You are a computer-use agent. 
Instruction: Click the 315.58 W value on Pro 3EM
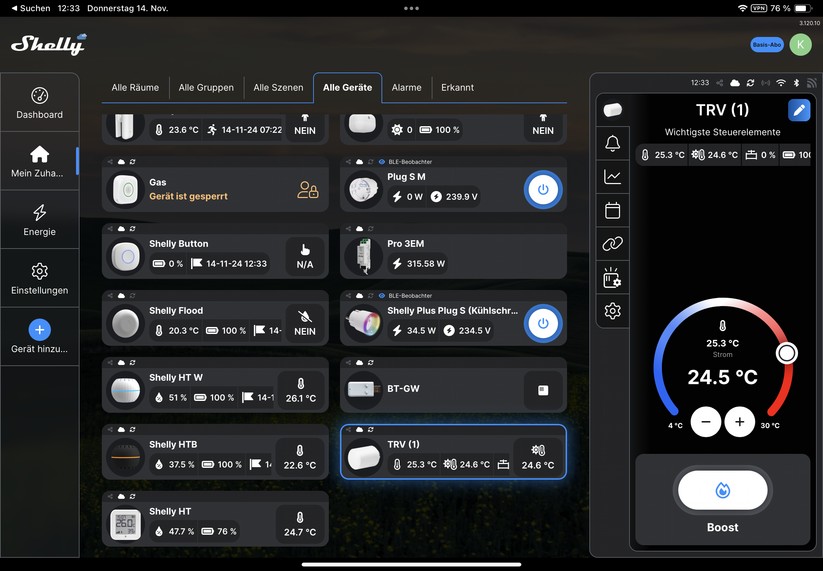click(426, 263)
